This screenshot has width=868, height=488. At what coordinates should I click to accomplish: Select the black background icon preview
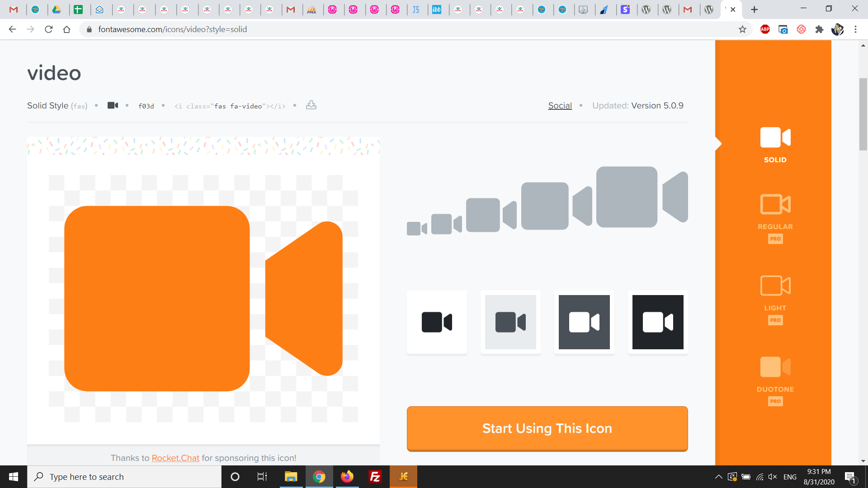pyautogui.click(x=658, y=322)
